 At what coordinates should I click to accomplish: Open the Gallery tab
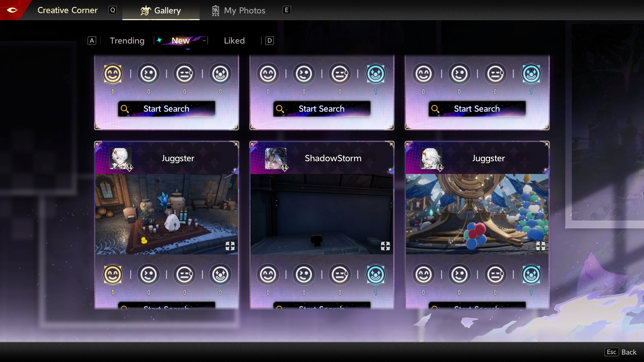coord(161,10)
